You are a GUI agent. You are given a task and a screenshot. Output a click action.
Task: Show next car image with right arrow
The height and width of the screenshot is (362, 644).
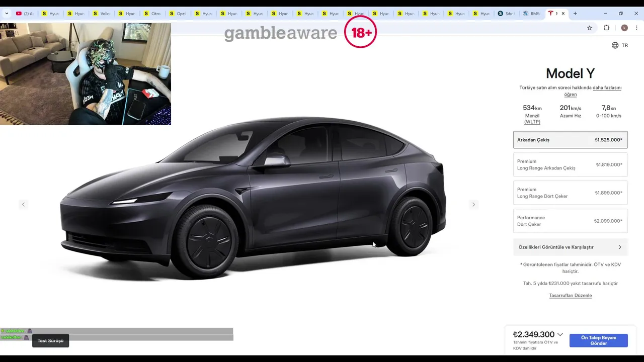(x=473, y=204)
